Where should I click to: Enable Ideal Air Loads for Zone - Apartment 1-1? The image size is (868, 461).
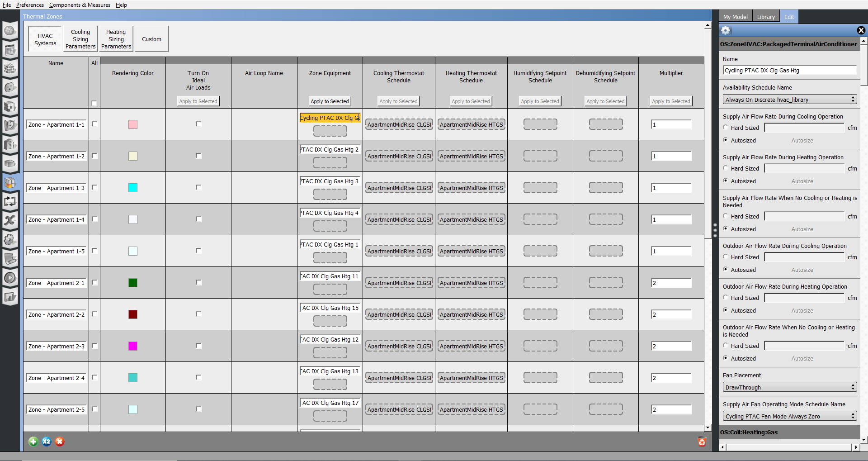198,124
